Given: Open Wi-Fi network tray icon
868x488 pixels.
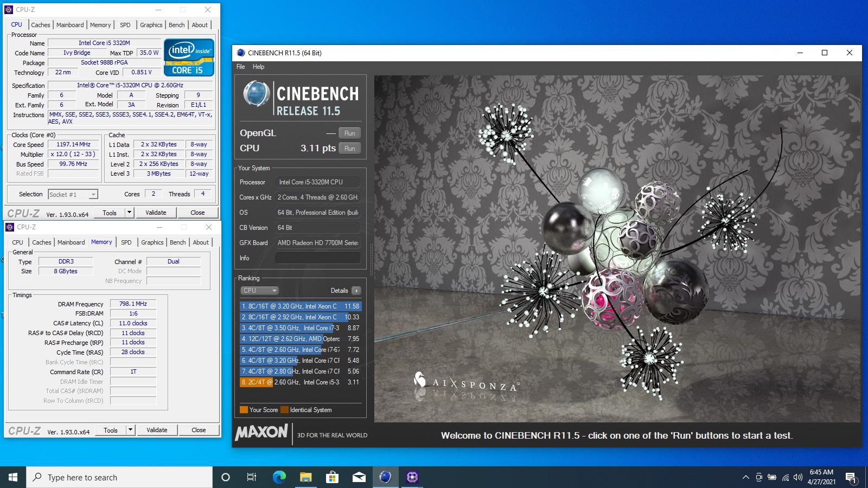Looking at the screenshot, I should tap(785, 477).
